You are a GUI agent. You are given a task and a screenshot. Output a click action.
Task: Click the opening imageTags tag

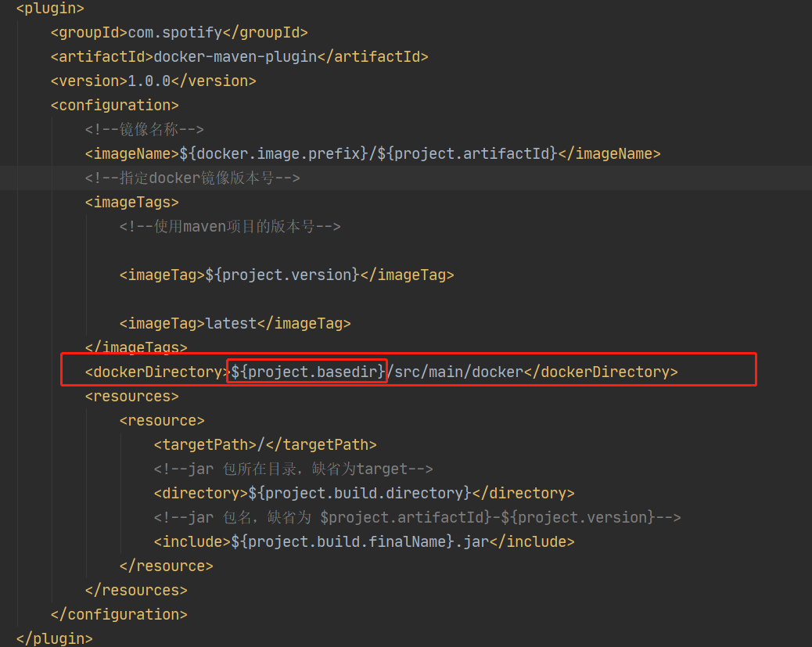[131, 202]
